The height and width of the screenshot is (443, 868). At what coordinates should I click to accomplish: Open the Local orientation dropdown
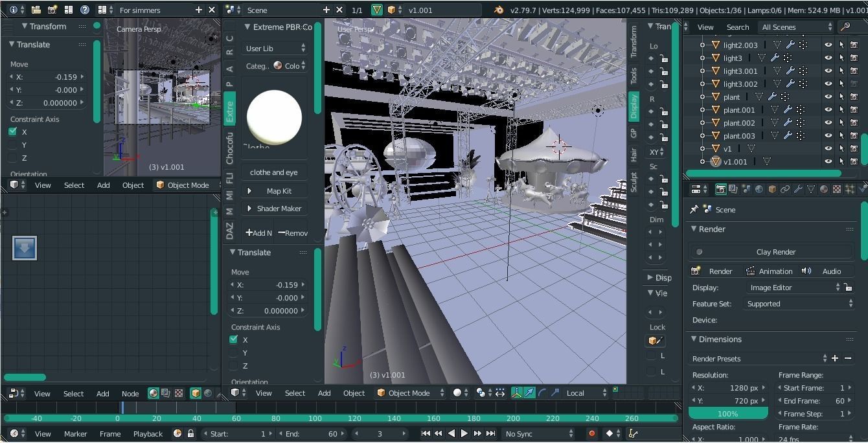(586, 392)
